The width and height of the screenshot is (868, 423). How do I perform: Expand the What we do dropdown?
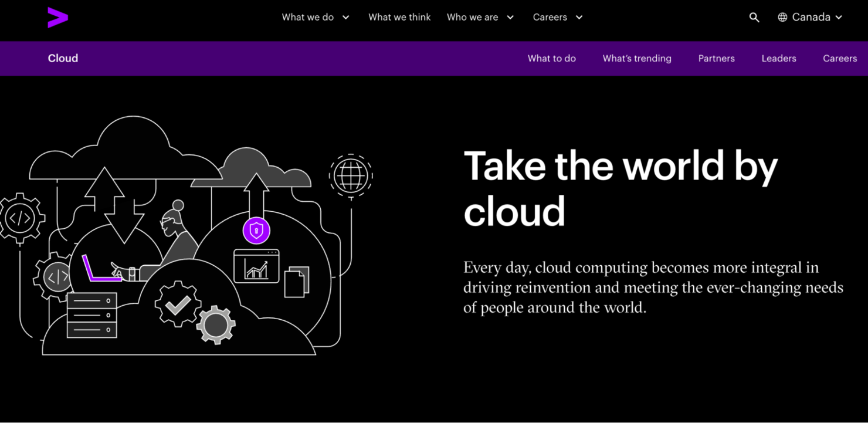tap(315, 17)
